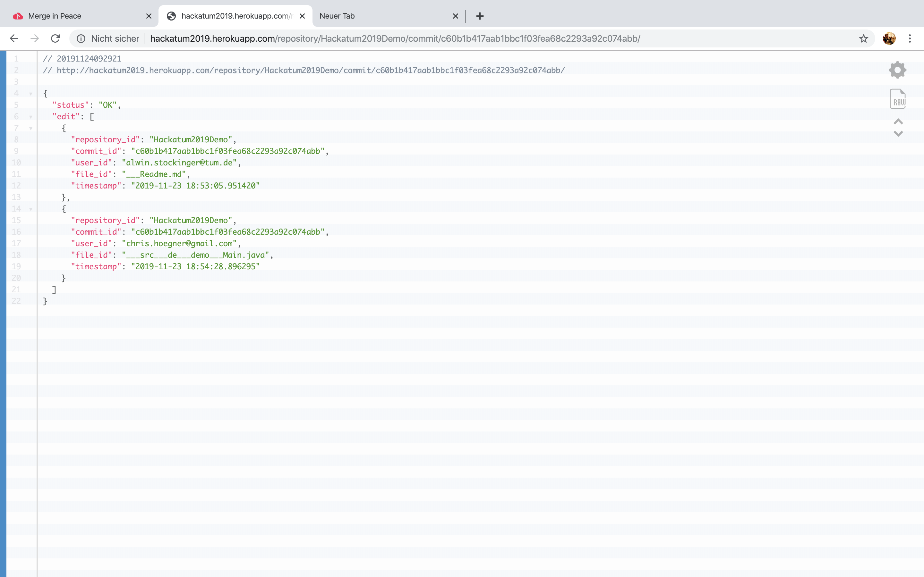Open a new browser tab
Viewport: 924px width, 577px height.
pos(480,16)
